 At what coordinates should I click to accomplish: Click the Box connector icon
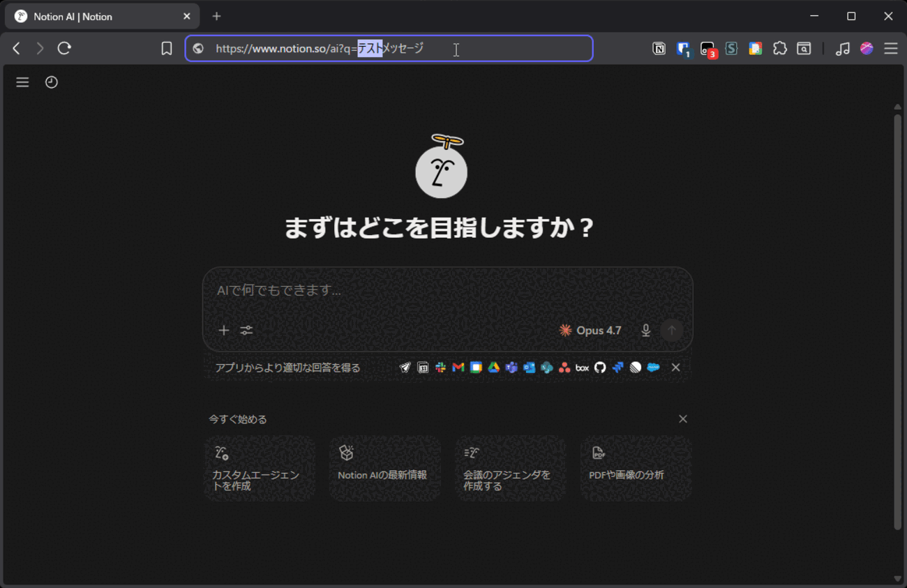582,368
